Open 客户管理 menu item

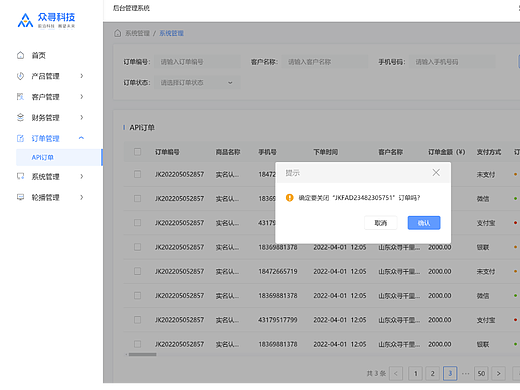click(x=45, y=97)
